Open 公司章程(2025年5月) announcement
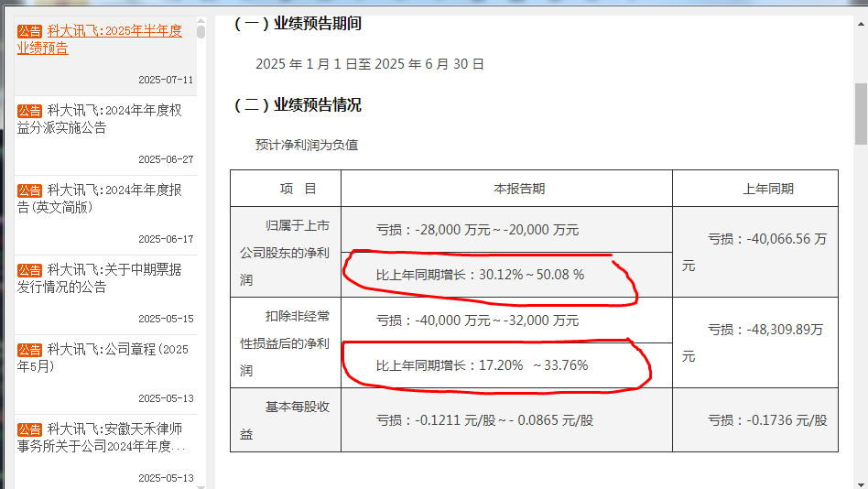 103,358
